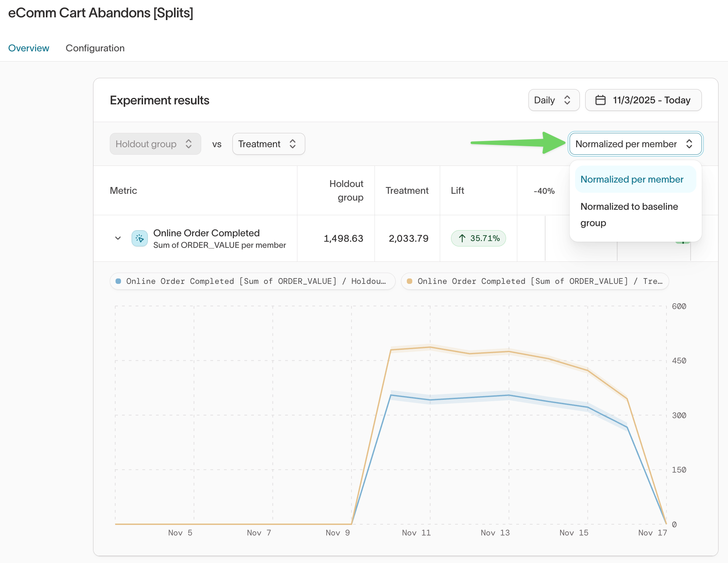728x563 pixels.
Task: Select Normalized to baseline group option
Action: click(x=629, y=215)
